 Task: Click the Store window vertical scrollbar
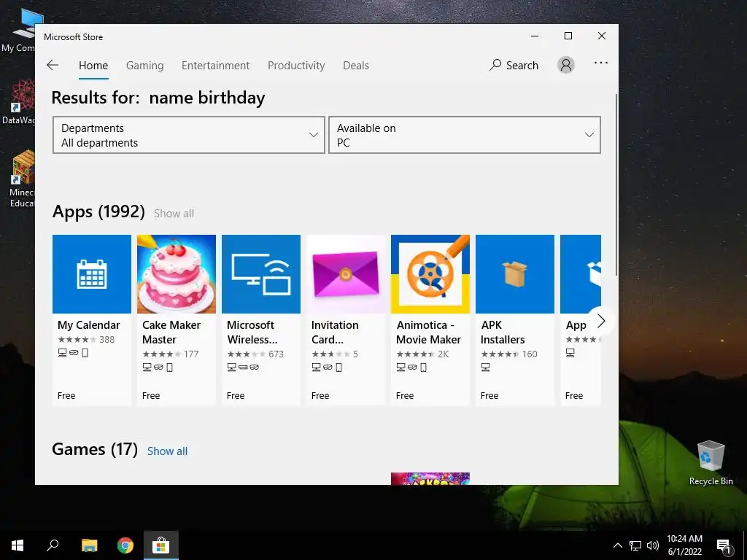pyautogui.click(x=616, y=184)
